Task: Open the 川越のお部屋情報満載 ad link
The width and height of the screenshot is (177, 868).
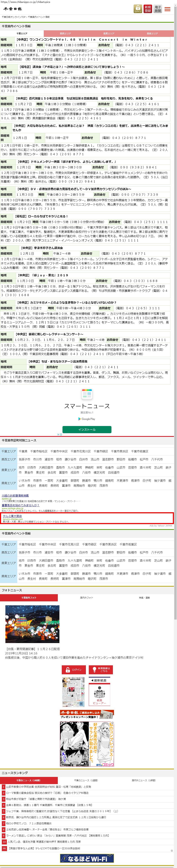Action: [x=15, y=496]
